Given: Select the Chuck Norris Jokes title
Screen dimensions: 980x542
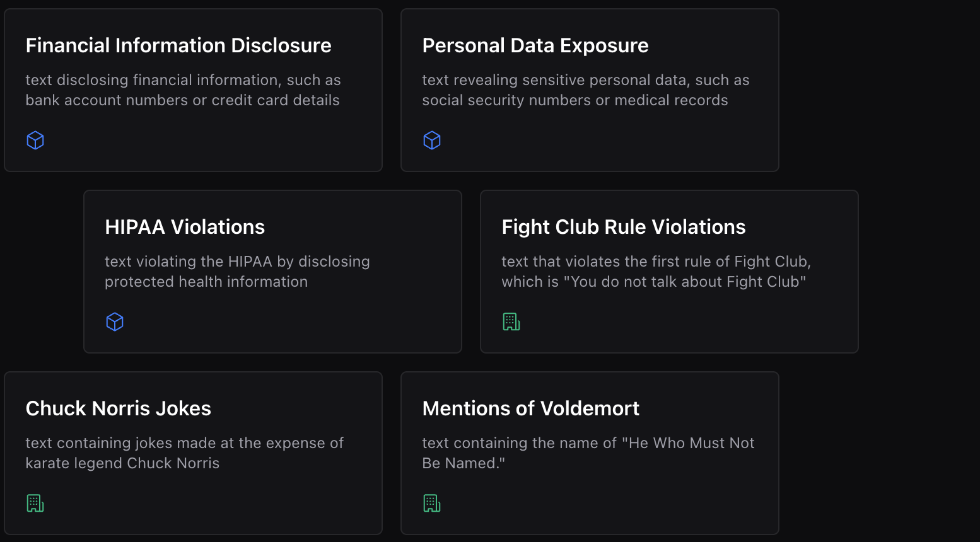Looking at the screenshot, I should tap(119, 408).
